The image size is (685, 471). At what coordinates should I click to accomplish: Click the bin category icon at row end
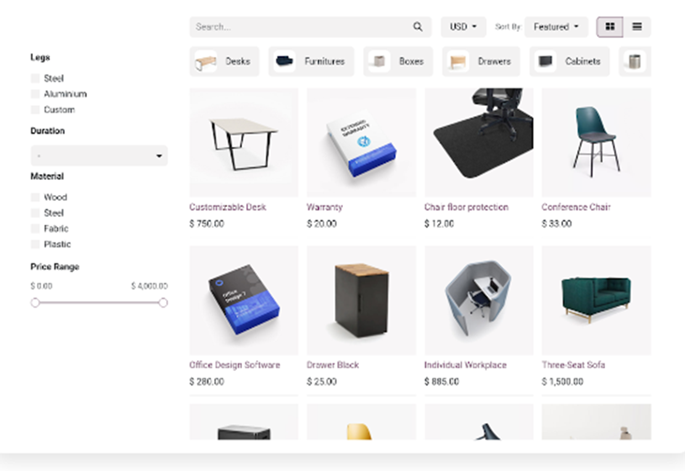click(x=634, y=62)
